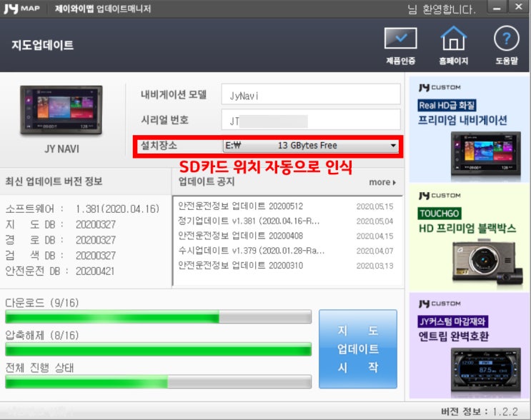
Task: Start map update with 지도 업데이트 시작
Action: pyautogui.click(x=358, y=349)
